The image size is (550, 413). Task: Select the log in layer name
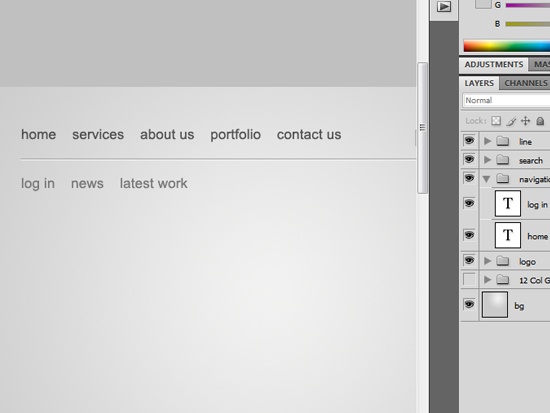(537, 205)
